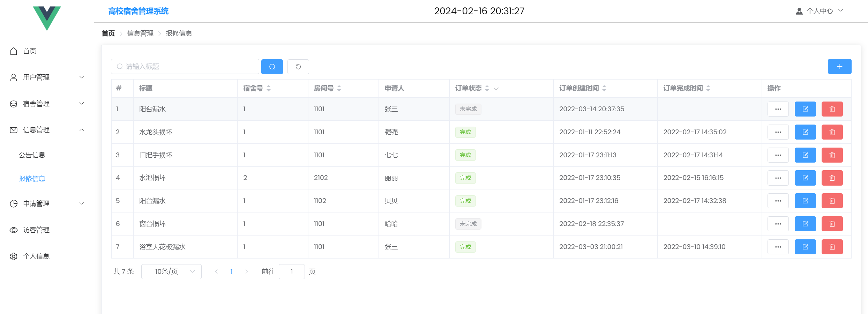
Task: Go to 首页 in sidebar
Action: [47, 51]
